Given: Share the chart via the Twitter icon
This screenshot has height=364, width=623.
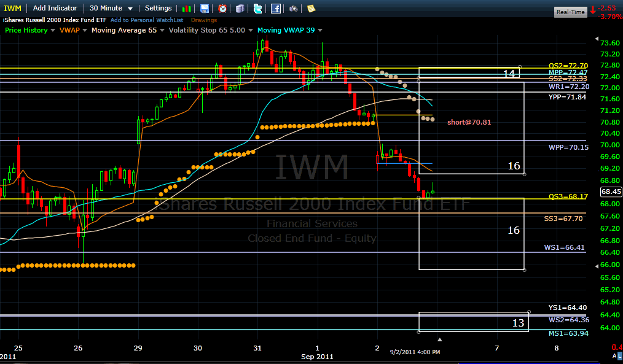Looking at the screenshot, I should click(258, 9).
